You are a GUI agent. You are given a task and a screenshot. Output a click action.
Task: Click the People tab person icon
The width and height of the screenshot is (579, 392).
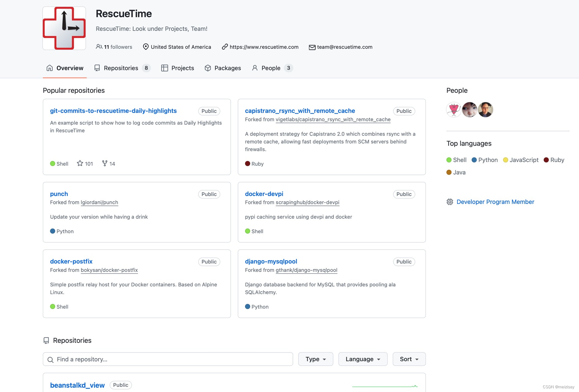pos(255,68)
